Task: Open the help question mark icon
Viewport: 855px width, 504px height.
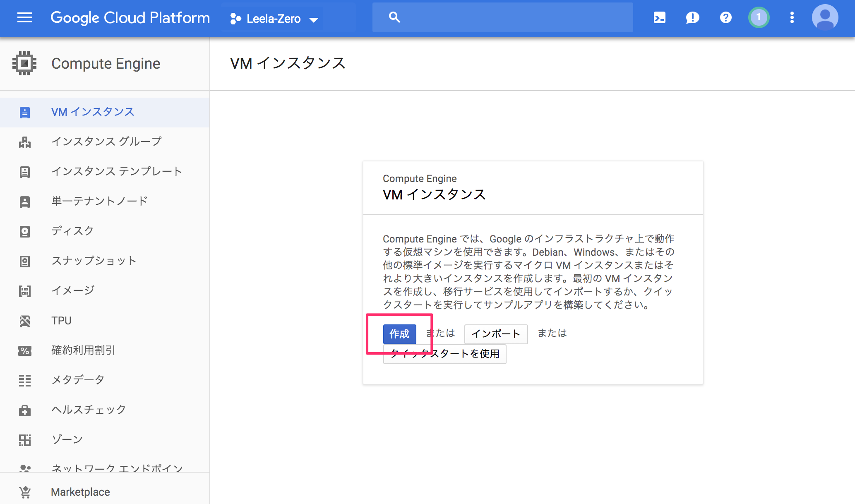Action: tap(725, 18)
